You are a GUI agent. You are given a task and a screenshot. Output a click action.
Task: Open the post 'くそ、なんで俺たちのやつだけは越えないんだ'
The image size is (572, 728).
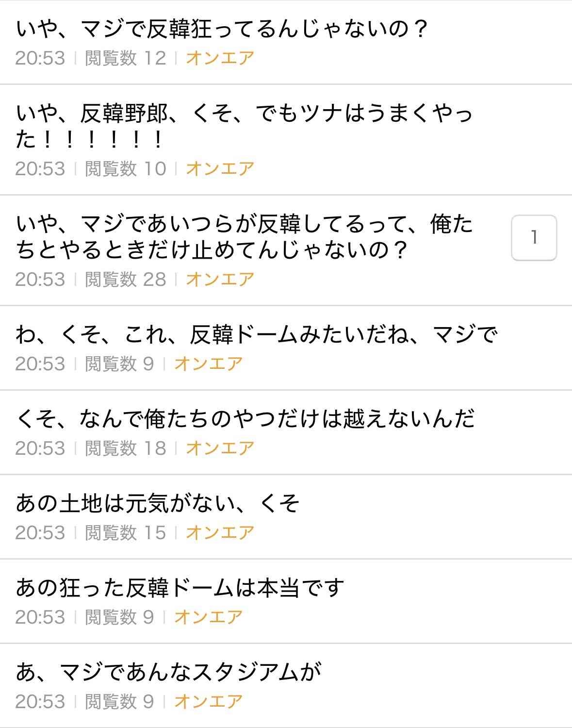pos(245,419)
